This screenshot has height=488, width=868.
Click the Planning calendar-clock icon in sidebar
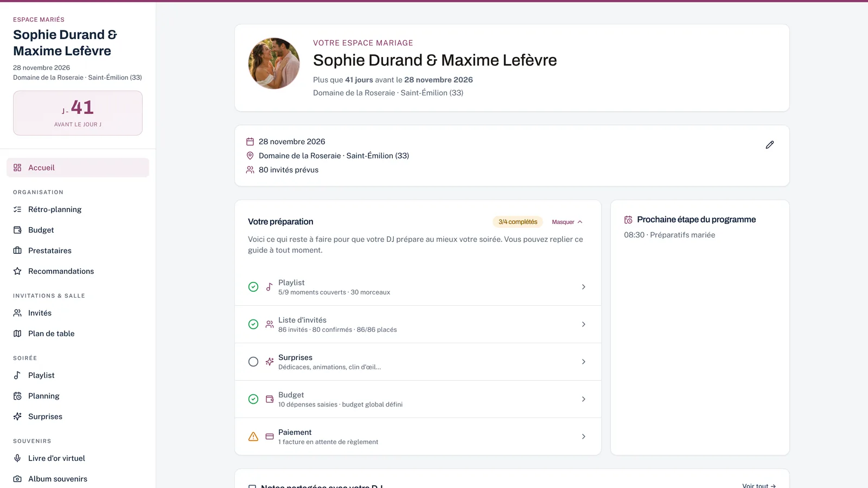coord(17,396)
